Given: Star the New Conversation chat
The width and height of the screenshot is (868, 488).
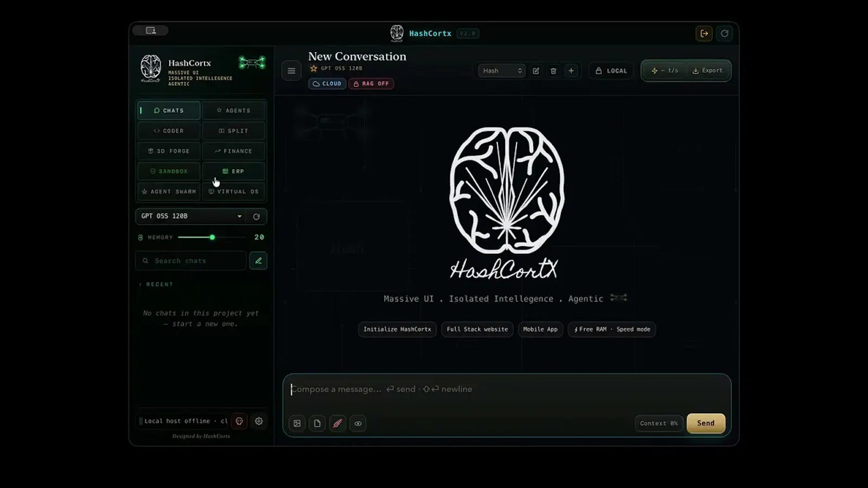Looking at the screenshot, I should tap(313, 68).
